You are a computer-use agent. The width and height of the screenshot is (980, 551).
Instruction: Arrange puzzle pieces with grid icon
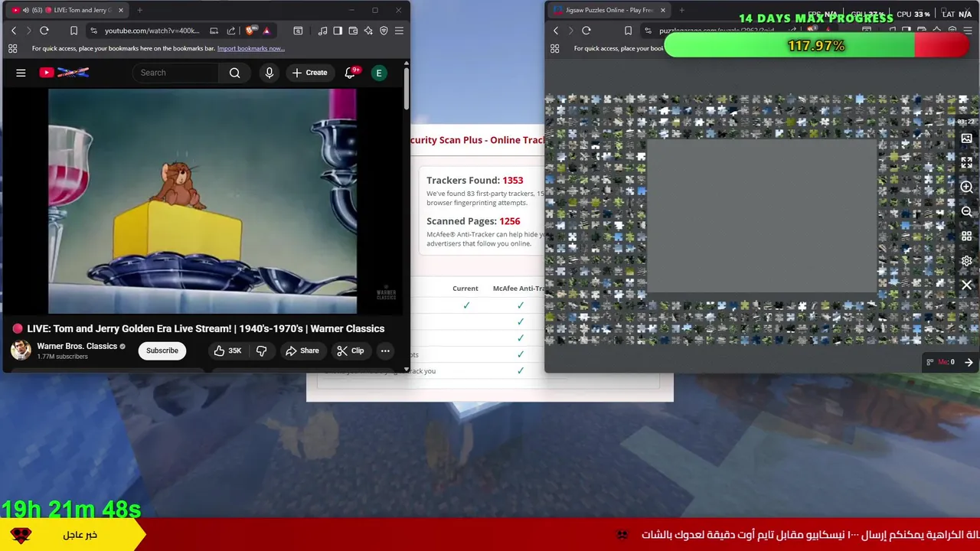967,236
